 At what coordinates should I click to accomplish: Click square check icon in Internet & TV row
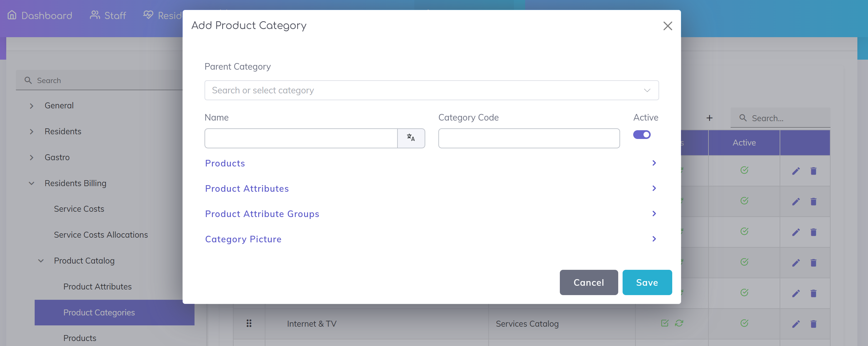pos(664,323)
